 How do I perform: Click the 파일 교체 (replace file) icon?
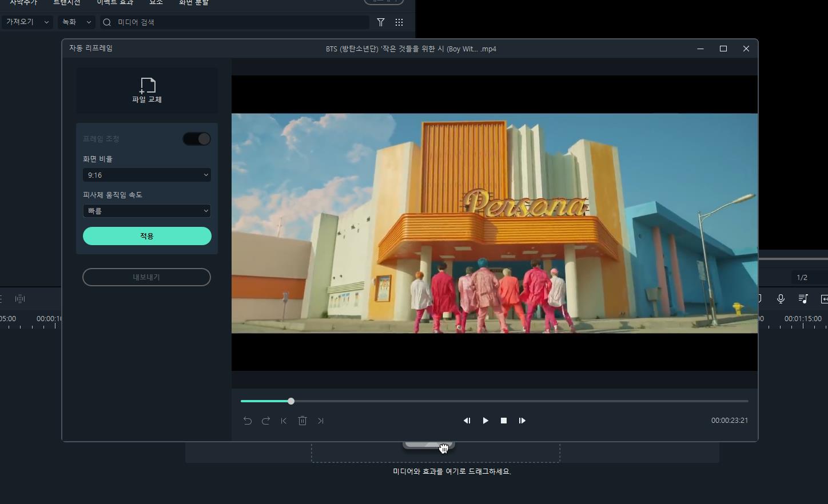147,86
